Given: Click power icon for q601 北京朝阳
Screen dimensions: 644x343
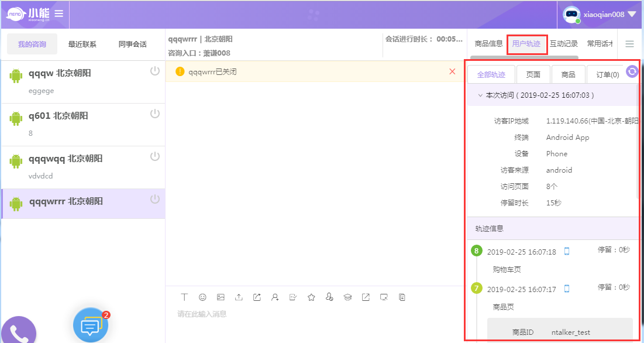Looking at the screenshot, I should (x=155, y=114).
